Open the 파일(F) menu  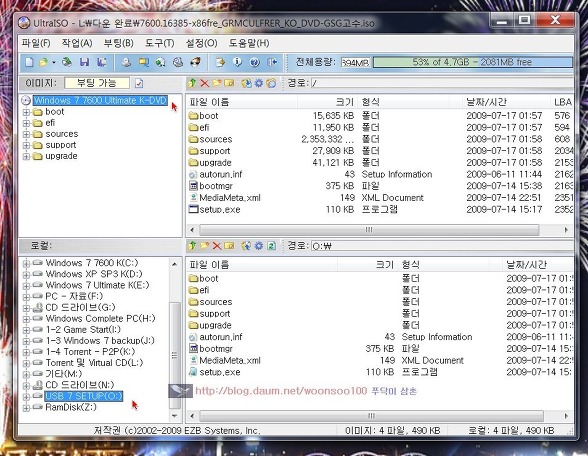[x=36, y=43]
